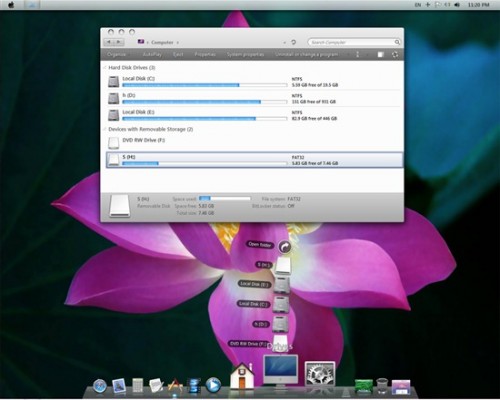Click the Local Disk (C:) usage bar

[x=205, y=85]
